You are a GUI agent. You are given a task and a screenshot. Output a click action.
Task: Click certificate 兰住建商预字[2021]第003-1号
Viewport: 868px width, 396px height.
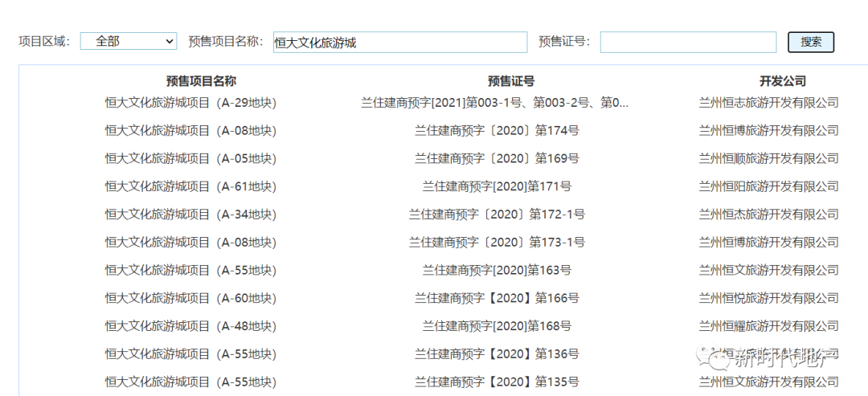(495, 102)
